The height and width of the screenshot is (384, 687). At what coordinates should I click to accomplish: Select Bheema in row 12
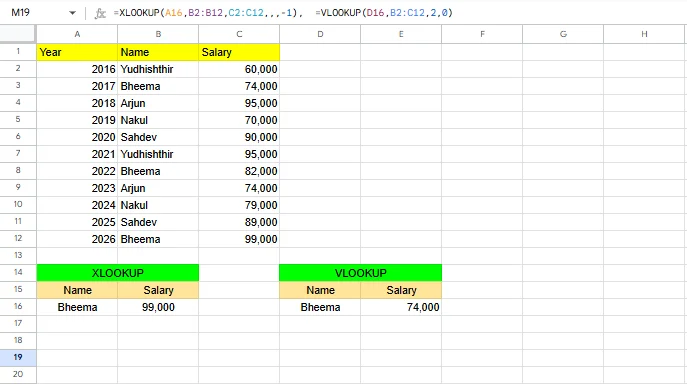click(158, 239)
